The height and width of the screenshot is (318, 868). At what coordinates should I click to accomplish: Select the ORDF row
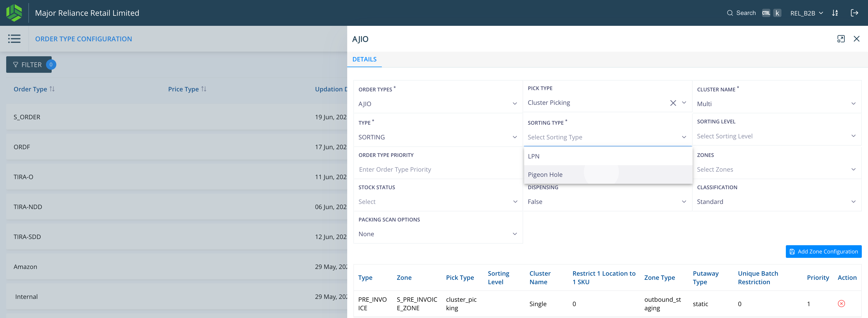(176, 147)
